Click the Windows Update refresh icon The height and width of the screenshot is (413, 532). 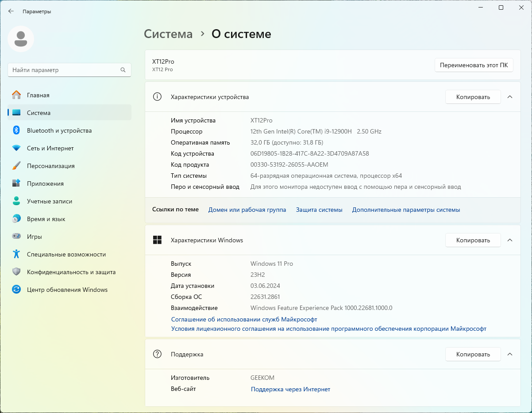[x=16, y=290]
